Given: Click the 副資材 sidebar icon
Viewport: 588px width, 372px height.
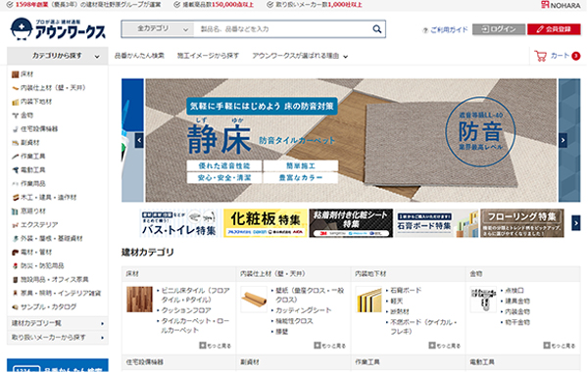Looking at the screenshot, I should click(15, 143).
